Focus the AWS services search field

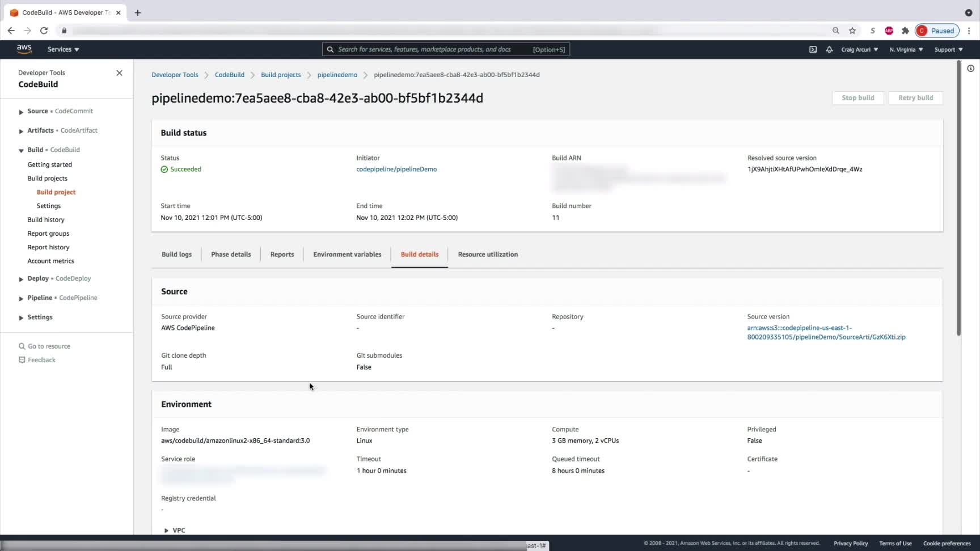coord(446,49)
